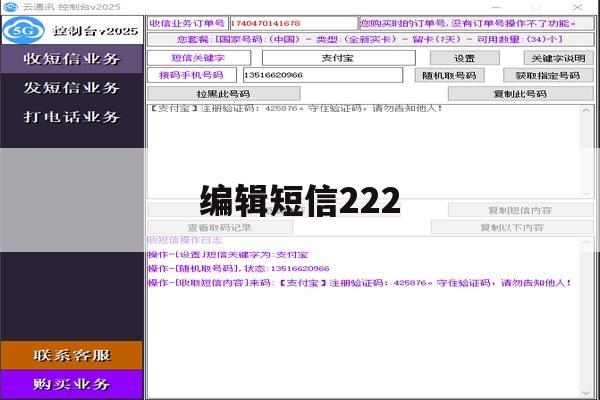Click log line 操作-[随机取号码]
The image size is (600, 400).
pyautogui.click(x=238, y=268)
